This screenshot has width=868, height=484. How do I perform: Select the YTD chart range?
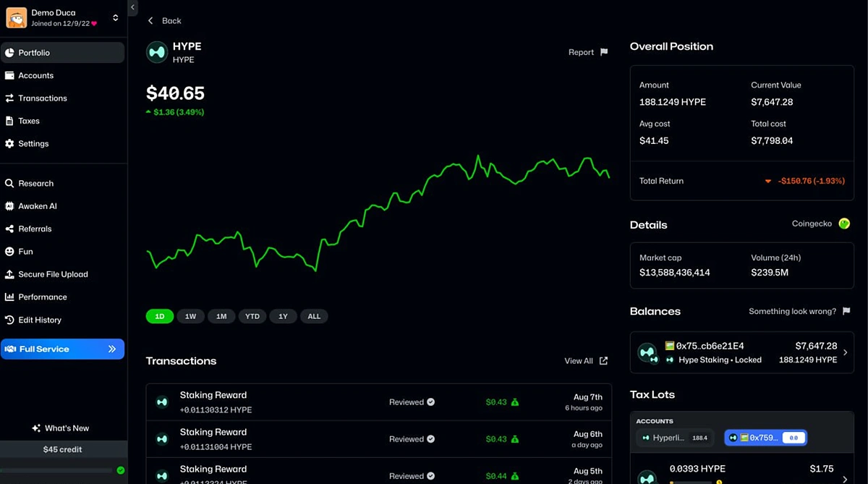pos(252,316)
